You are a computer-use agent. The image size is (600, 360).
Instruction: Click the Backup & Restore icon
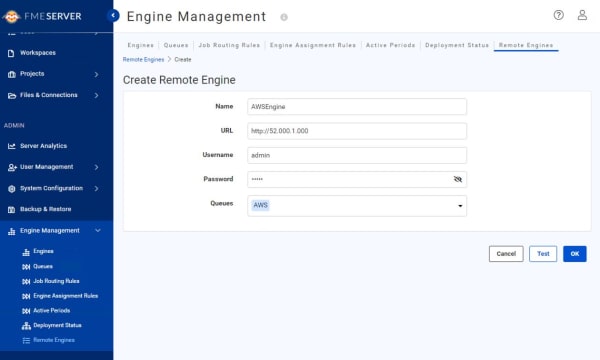tap(11, 210)
